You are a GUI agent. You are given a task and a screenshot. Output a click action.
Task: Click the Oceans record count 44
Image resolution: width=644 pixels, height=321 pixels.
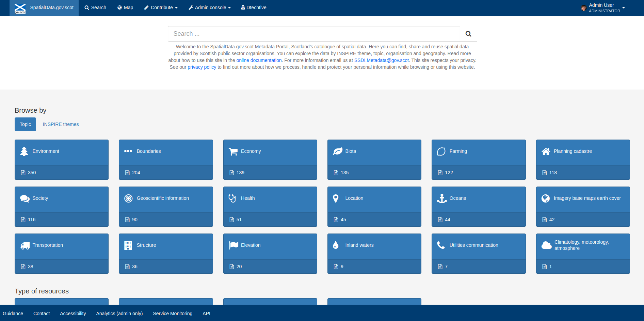coord(448,220)
